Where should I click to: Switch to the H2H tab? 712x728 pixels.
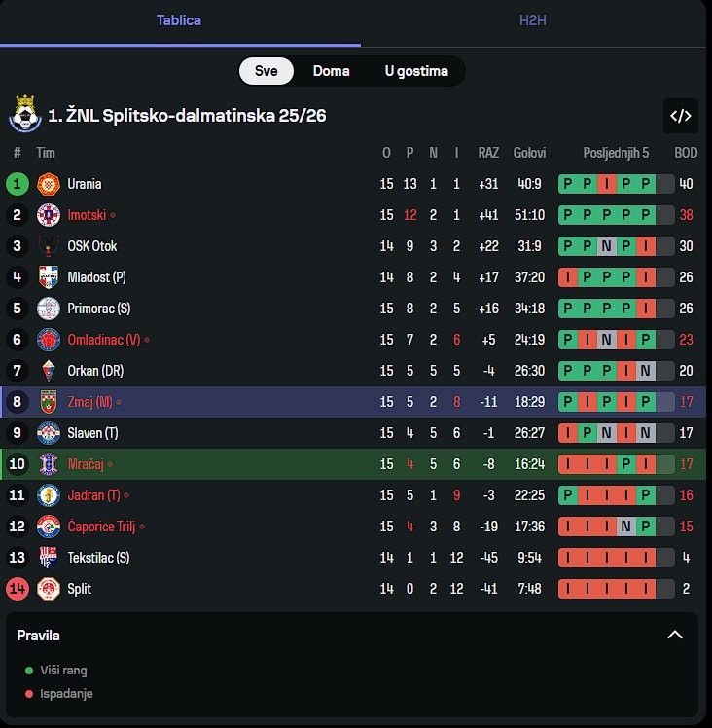pyautogui.click(x=533, y=20)
